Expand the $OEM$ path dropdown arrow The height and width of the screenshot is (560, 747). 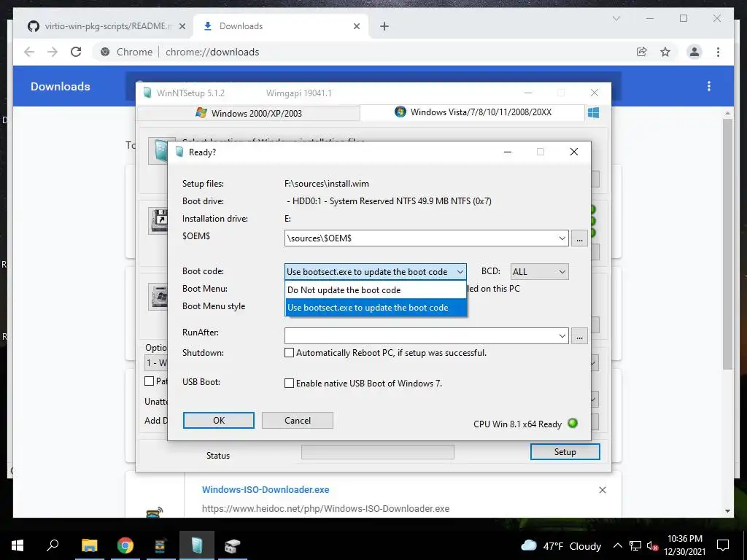[562, 238]
